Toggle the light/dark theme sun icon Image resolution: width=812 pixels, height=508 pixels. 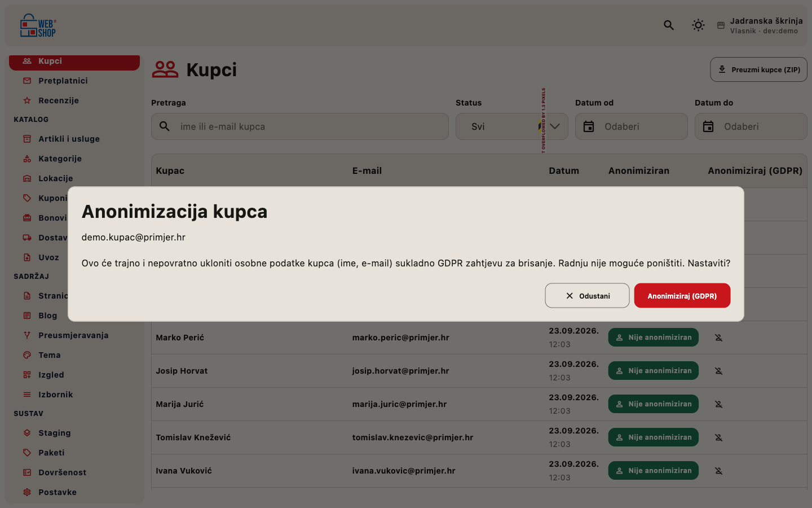[x=698, y=25]
